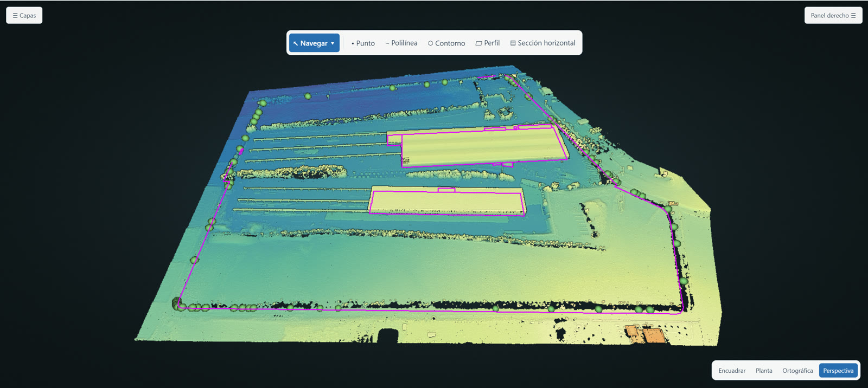Expand the Navegar dropdown arrow
The height and width of the screenshot is (388, 868).
point(333,43)
